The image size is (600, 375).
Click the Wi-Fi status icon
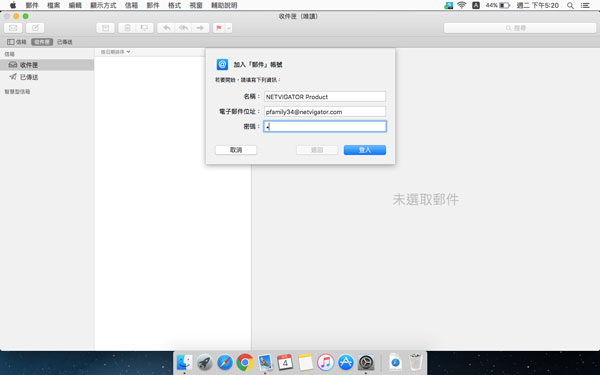462,5
